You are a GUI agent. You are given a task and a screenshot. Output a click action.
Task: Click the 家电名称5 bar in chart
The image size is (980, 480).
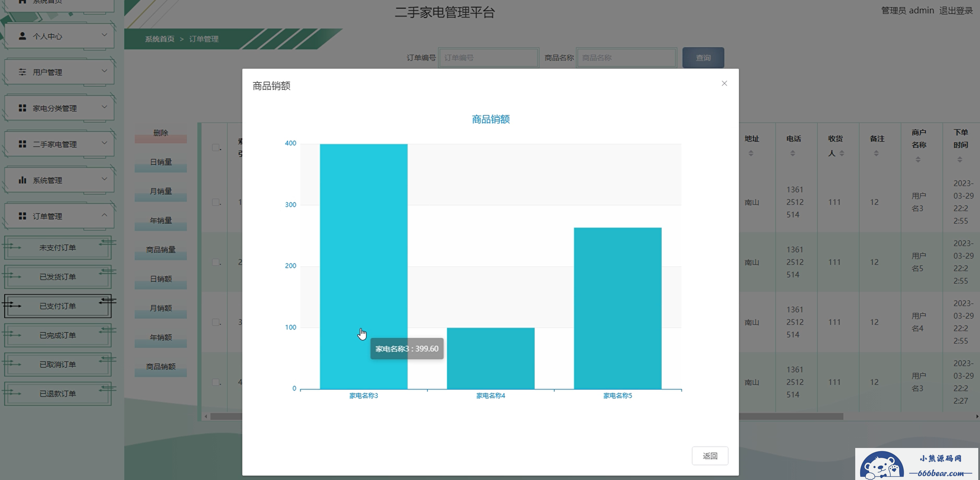click(x=618, y=308)
